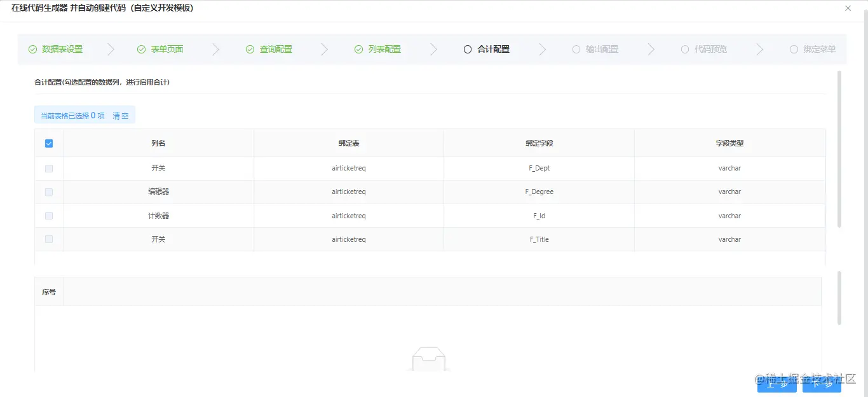Screen dimensions: 868x397
Task: Click the 合计配置 current step circle icon
Action: click(x=468, y=49)
